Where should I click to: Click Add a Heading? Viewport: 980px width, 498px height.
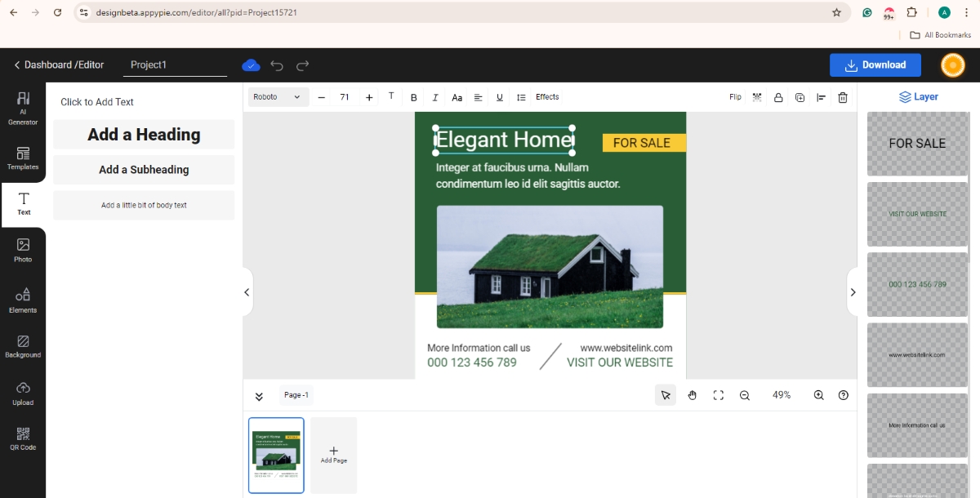[x=143, y=134]
